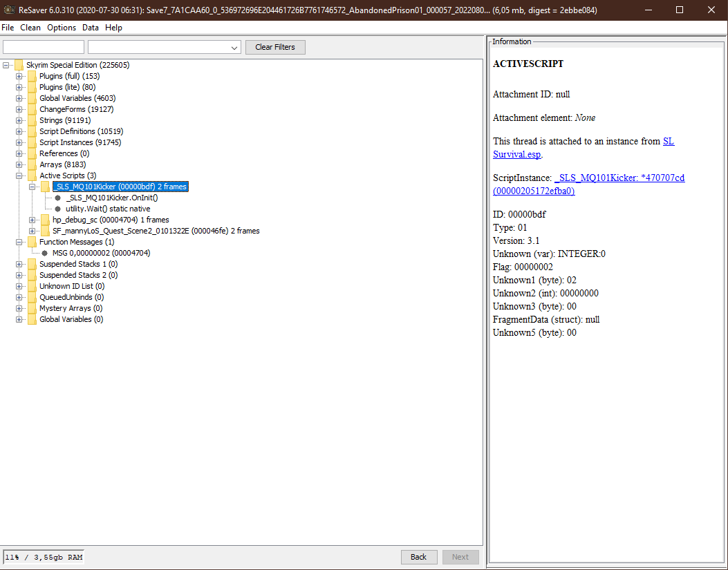The height and width of the screenshot is (570, 728).
Task: Click the ChangeForms folder icon
Action: point(32,110)
